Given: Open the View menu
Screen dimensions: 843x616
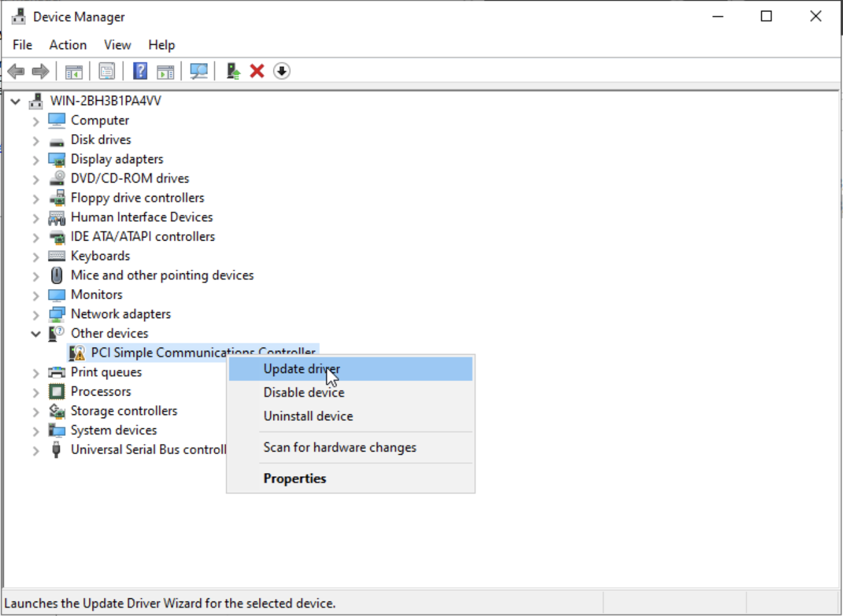Looking at the screenshot, I should tap(117, 45).
